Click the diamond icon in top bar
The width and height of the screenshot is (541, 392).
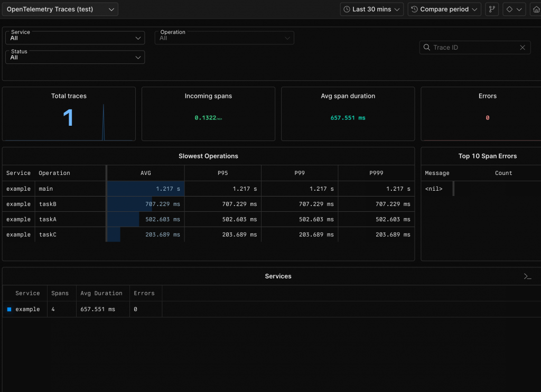(x=509, y=10)
